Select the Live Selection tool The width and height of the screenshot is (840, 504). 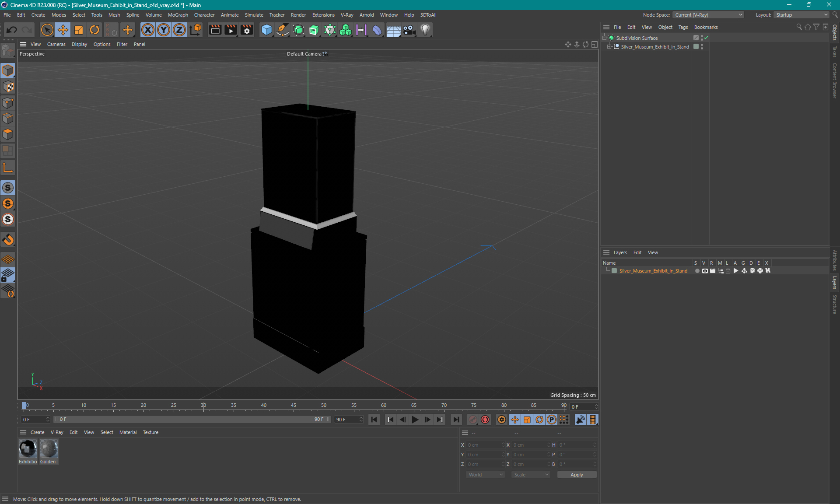pyautogui.click(x=47, y=30)
